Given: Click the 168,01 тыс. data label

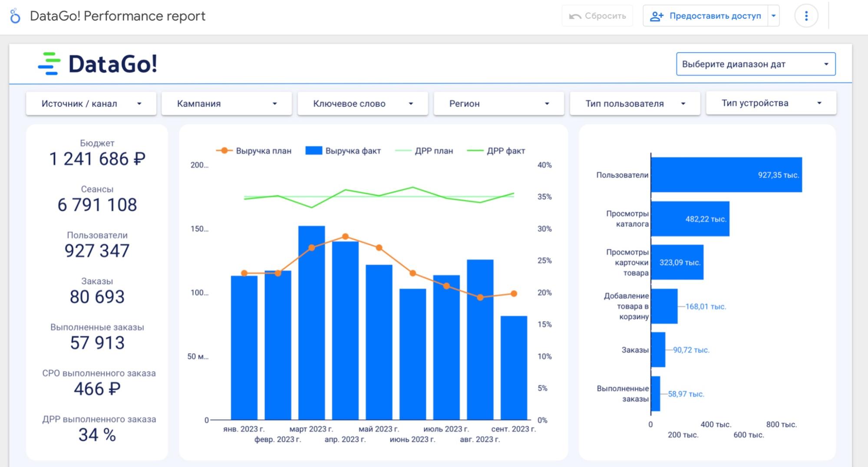Looking at the screenshot, I should coord(706,306).
